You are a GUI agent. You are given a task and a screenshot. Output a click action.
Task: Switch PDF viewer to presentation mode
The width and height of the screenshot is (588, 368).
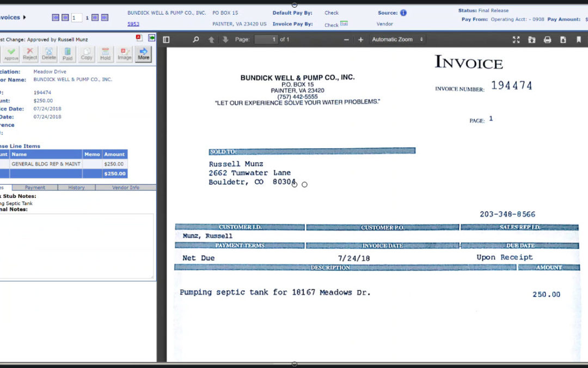(516, 40)
